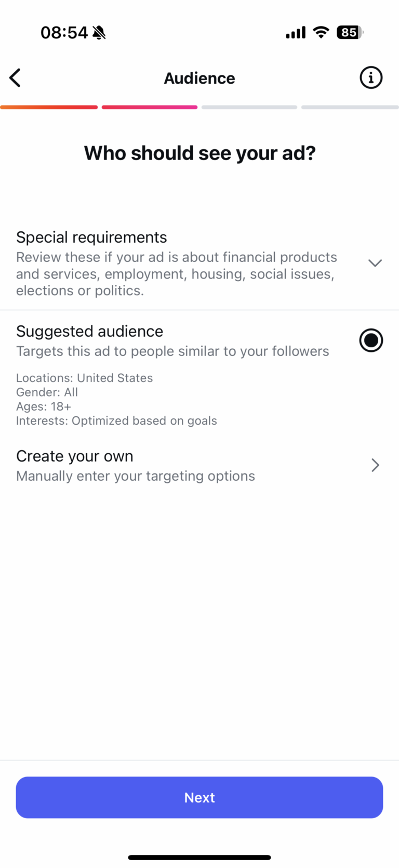Tap the Special requirements heading
Screen dimensions: 399x868
(x=91, y=238)
